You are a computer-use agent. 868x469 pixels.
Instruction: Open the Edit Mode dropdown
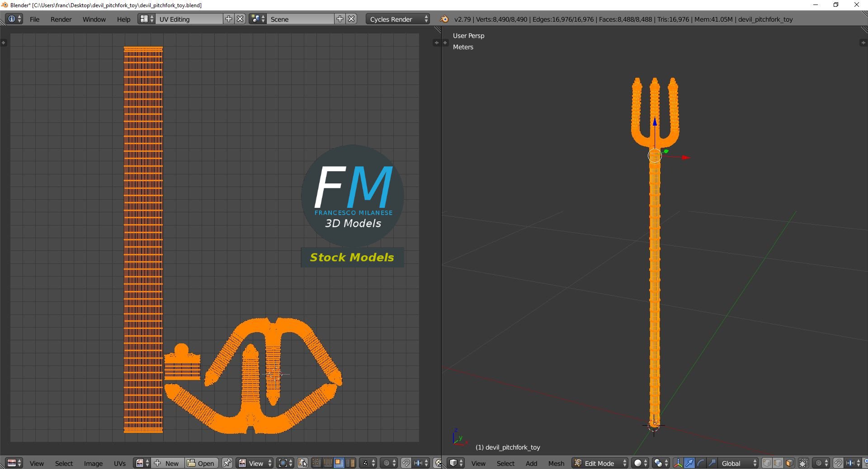point(600,463)
